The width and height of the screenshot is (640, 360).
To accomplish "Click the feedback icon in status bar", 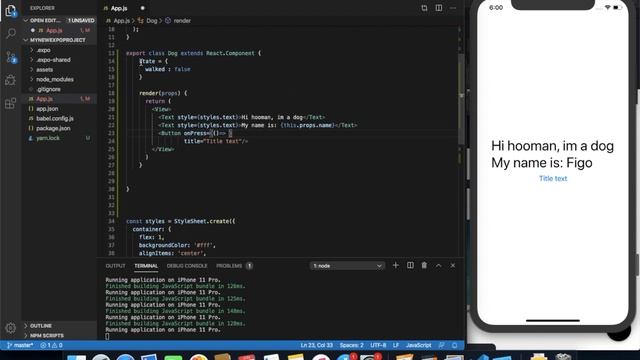I will pyautogui.click(x=442, y=345).
